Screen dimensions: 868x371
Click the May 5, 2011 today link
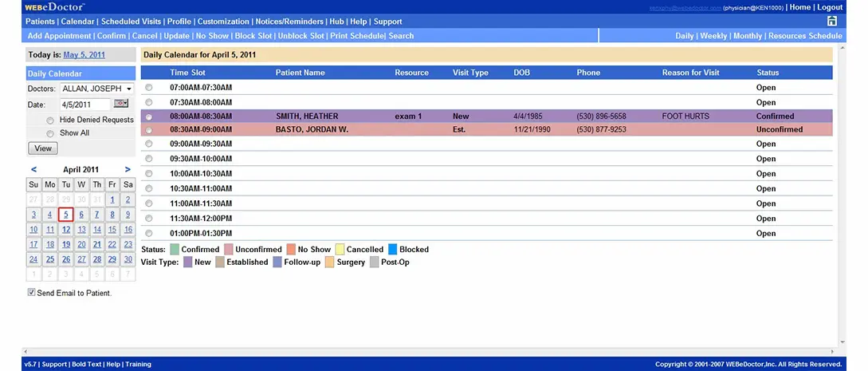point(84,55)
